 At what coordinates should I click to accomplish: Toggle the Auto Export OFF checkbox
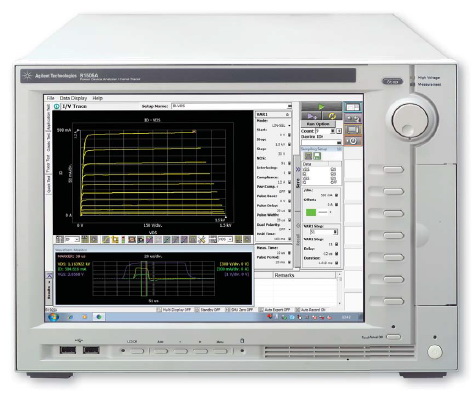pos(261,310)
